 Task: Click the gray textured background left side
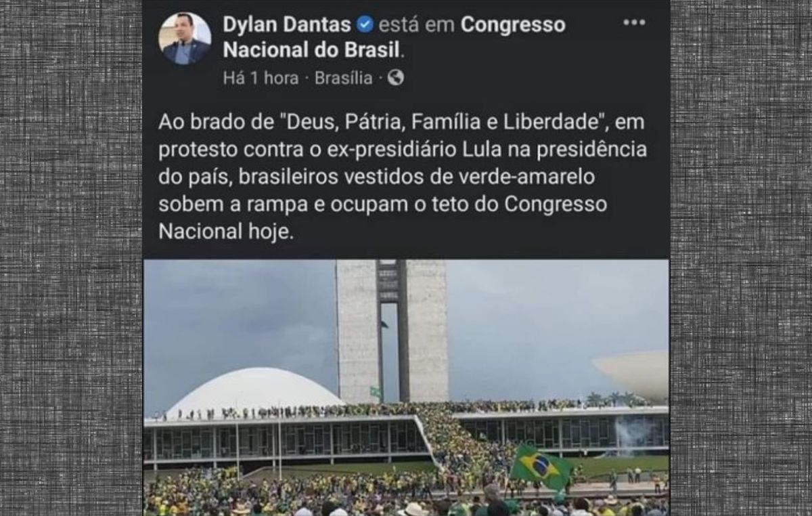[71, 258]
